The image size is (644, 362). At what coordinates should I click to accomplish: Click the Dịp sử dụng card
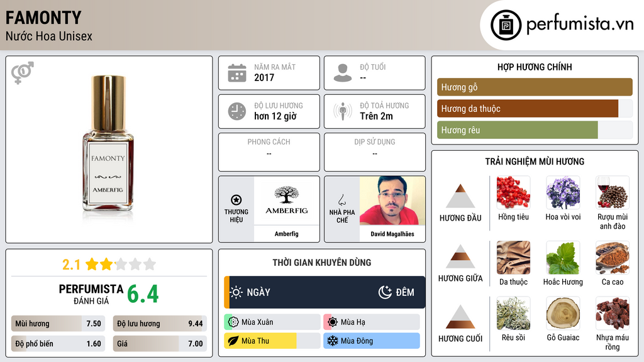(375, 152)
